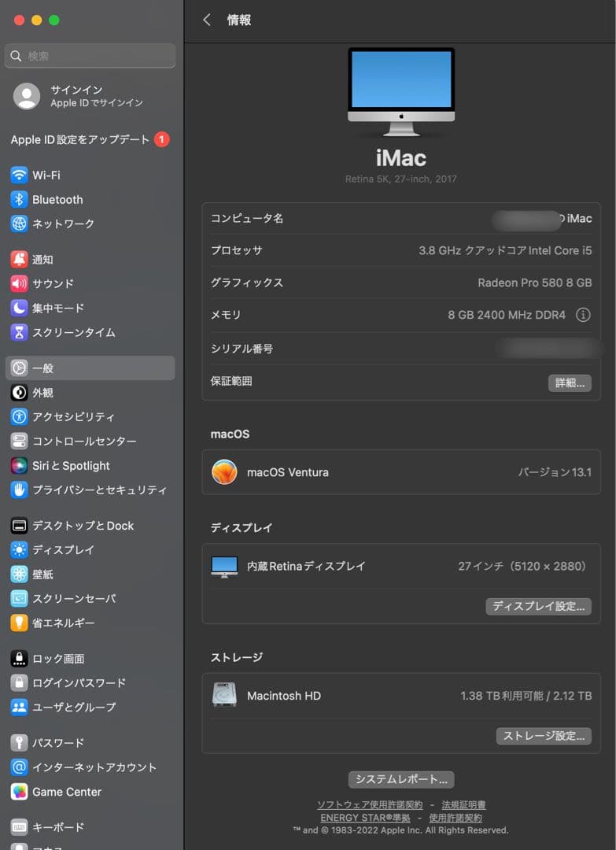The height and width of the screenshot is (850, 616).
Task: Click the コンピュータ名 value field
Action: [542, 219]
